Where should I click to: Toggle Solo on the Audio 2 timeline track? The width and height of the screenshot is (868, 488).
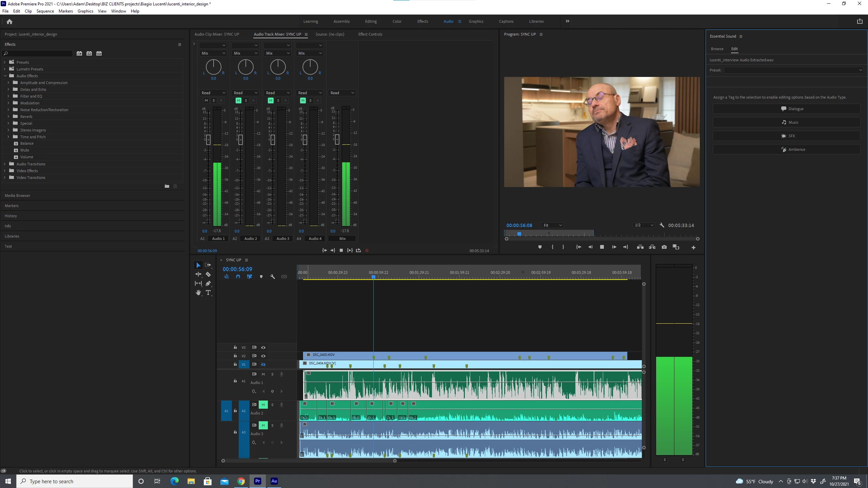(272, 405)
